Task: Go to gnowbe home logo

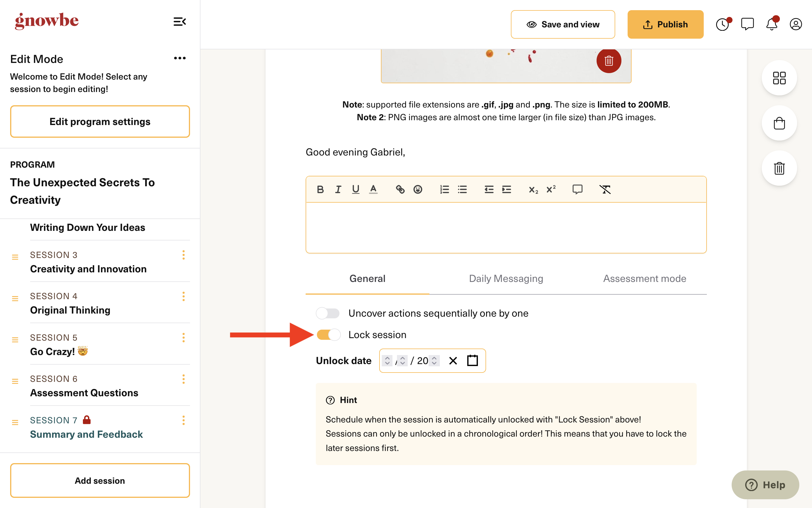Action: (46, 21)
